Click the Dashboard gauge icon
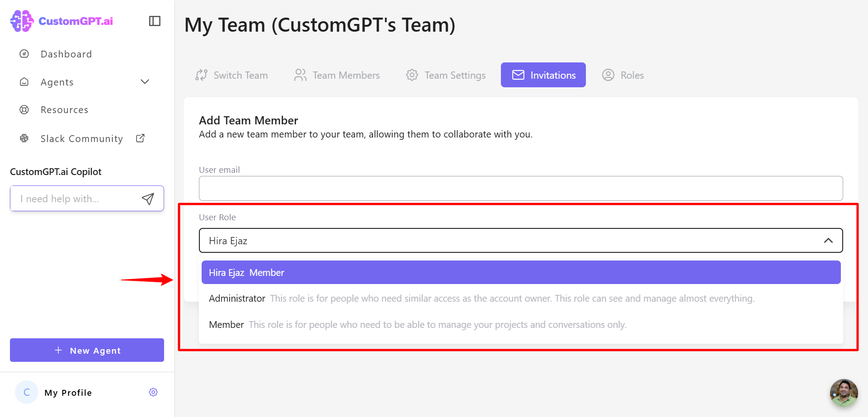Screen dimensions: 868x417 [x=24, y=54]
